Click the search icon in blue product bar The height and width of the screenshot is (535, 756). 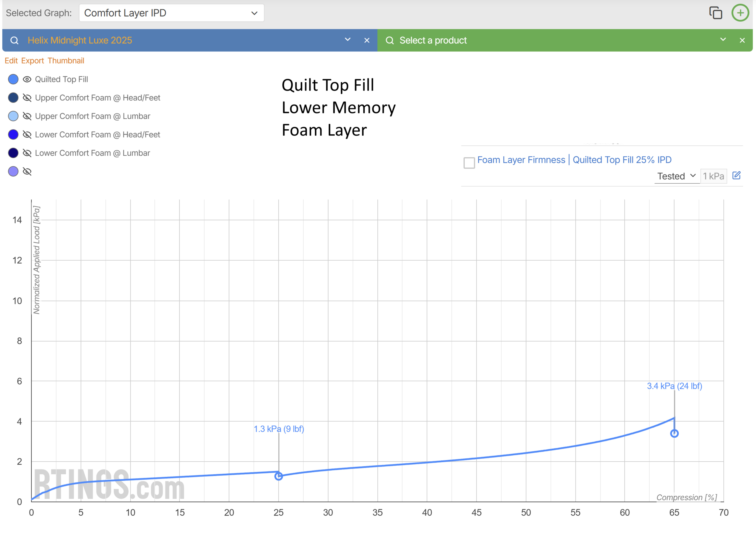pyautogui.click(x=14, y=41)
